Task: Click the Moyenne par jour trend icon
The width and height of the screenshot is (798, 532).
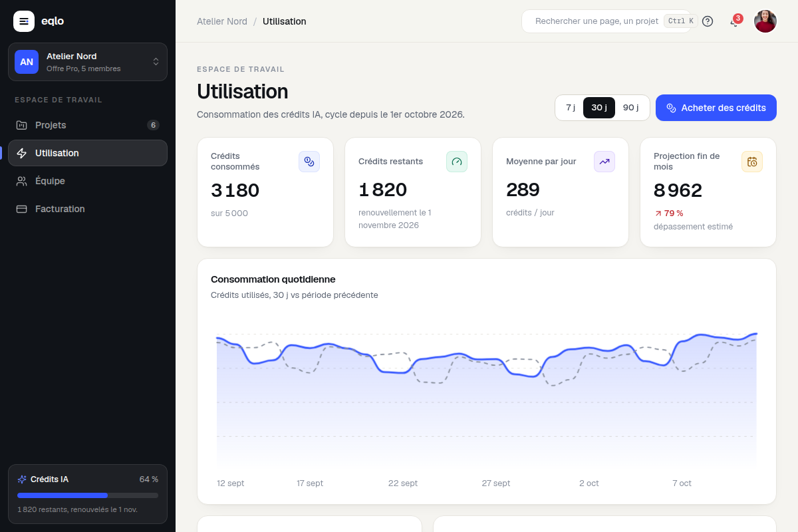Action: 604,162
